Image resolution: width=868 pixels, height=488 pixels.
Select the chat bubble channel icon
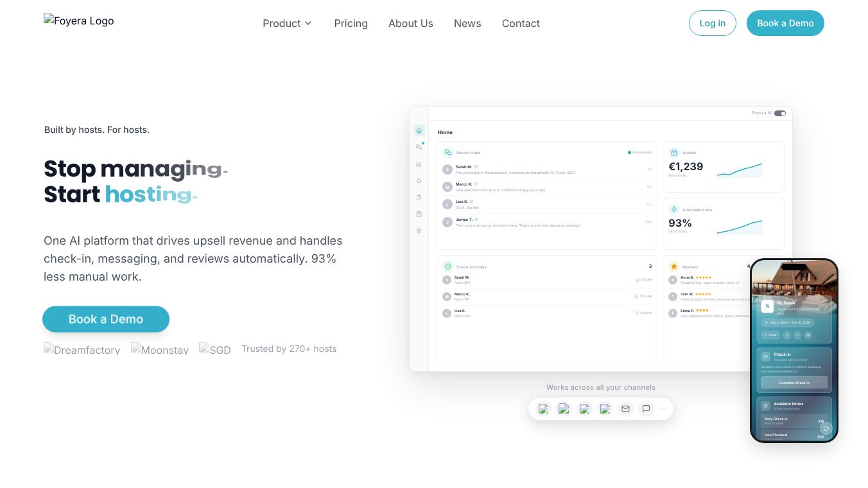(646, 408)
